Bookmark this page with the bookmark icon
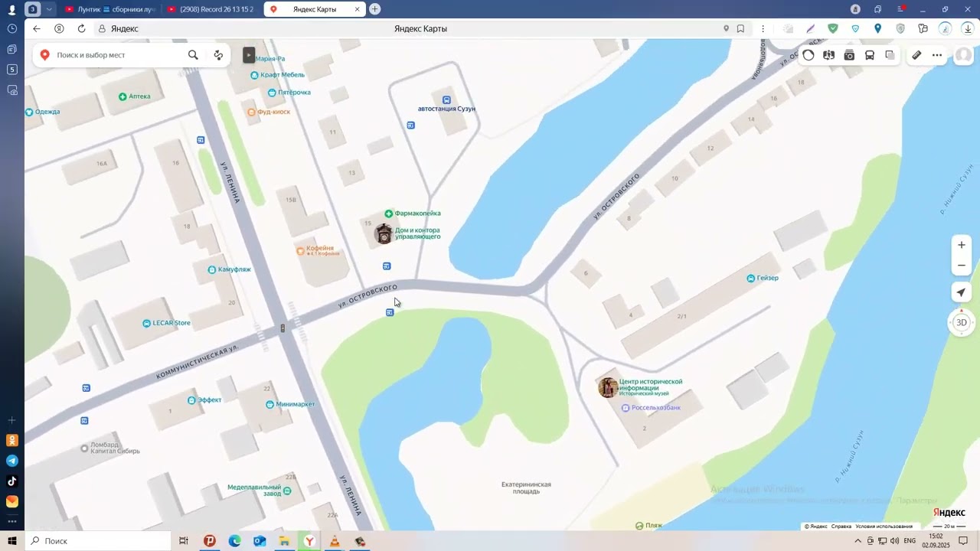980x551 pixels. tap(740, 28)
